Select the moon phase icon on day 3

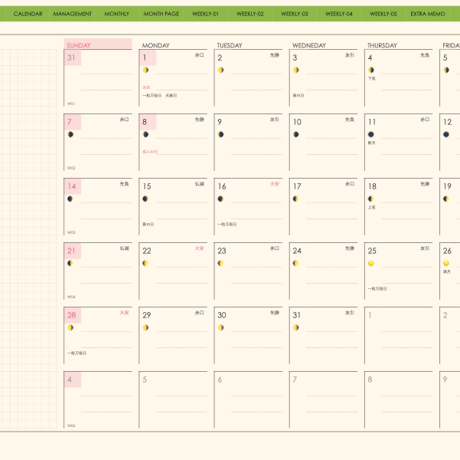point(296,70)
